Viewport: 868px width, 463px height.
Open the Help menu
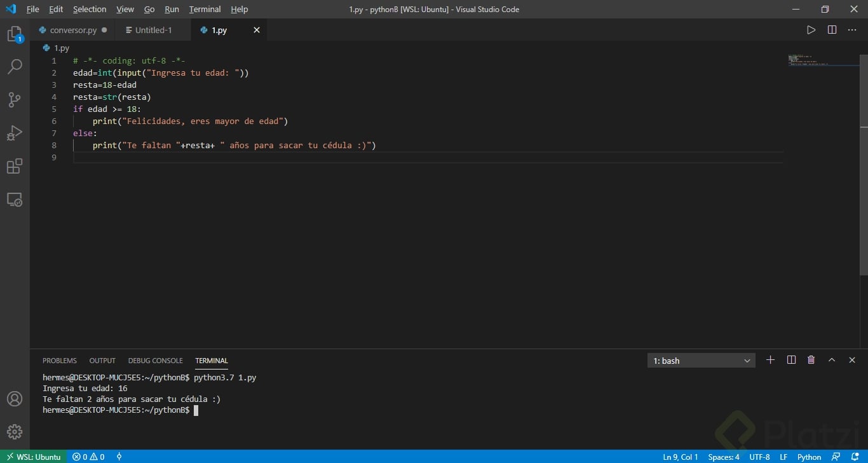240,9
